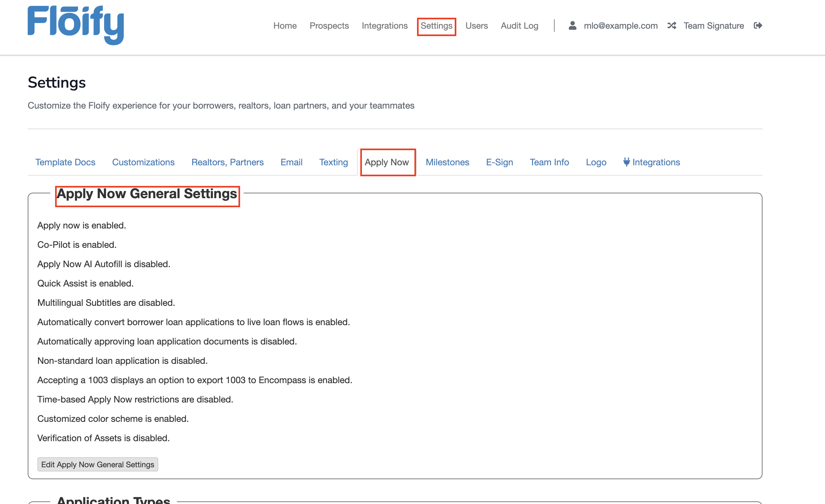This screenshot has height=504, width=825.
Task: Select the Texting tab
Action: (334, 162)
